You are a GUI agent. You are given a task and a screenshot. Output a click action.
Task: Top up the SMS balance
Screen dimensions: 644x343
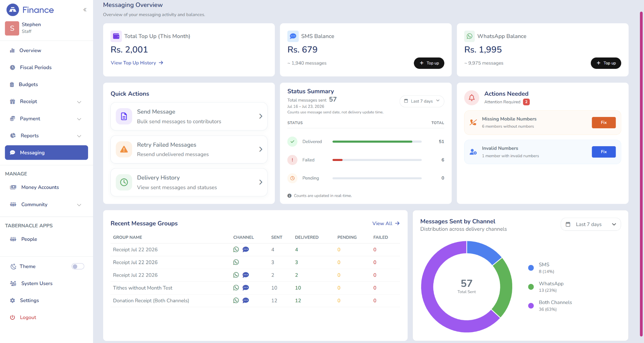(x=429, y=63)
